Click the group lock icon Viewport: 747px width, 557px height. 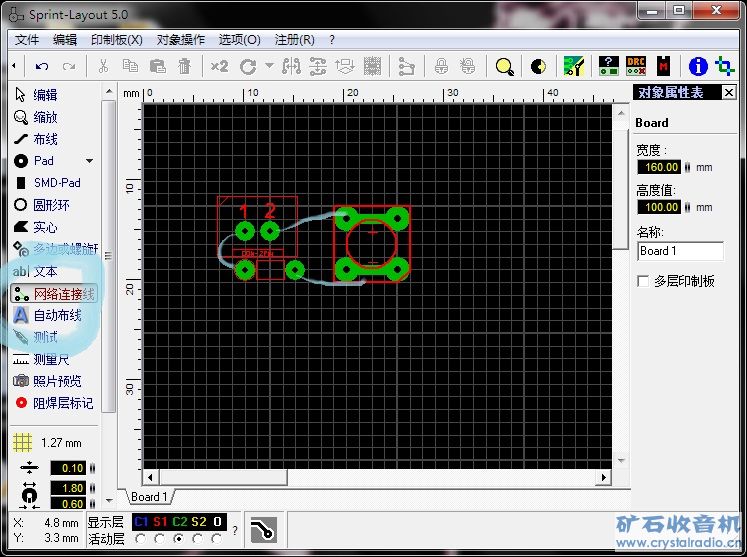pos(442,67)
